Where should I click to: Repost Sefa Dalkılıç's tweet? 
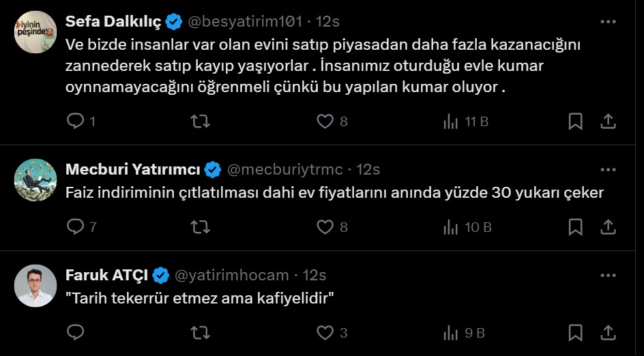click(199, 121)
